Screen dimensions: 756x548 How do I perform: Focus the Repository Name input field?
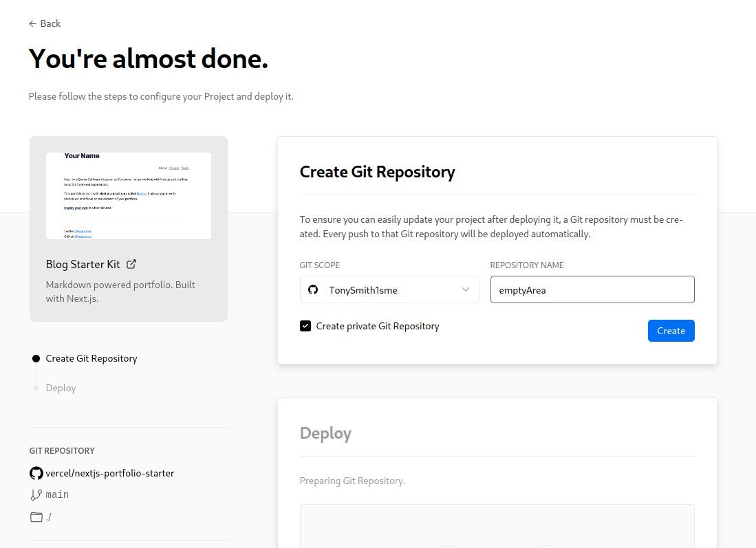coord(592,289)
